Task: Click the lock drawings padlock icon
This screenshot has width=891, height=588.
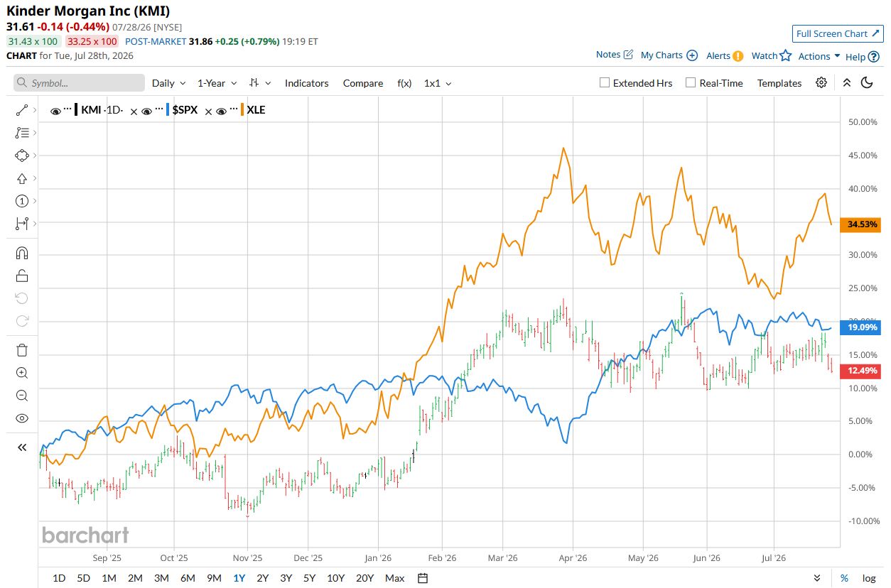Action: pos(21,276)
